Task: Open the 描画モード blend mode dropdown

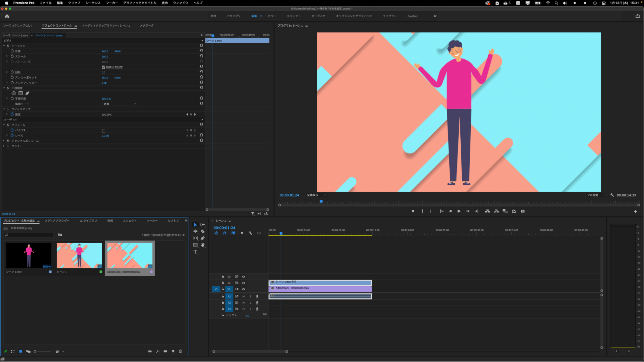Action: pos(119,104)
